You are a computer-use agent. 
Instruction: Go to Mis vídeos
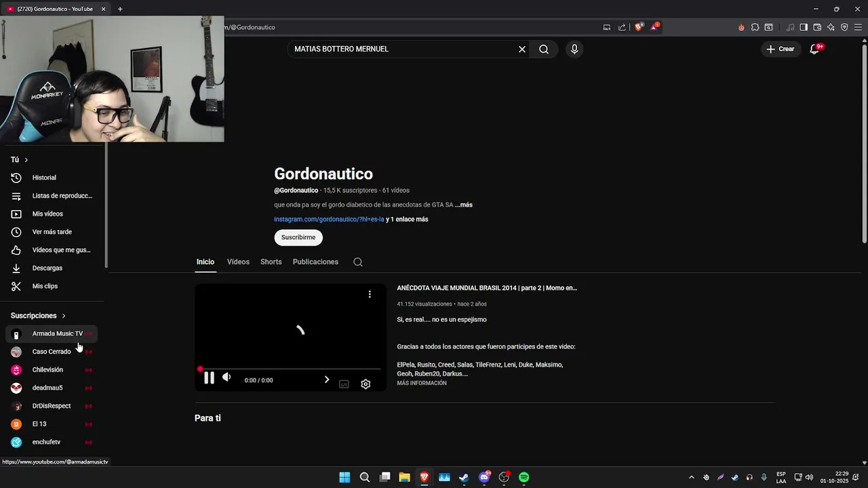52,213
